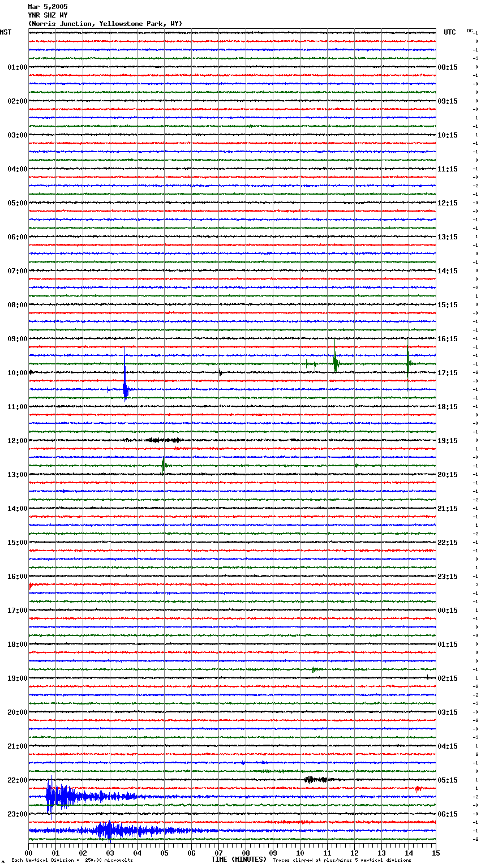Viewport: 481px width, 868px height.
Task: Click "Each Vertical Division = 250.00 microvolts" note
Action: [x=72, y=861]
